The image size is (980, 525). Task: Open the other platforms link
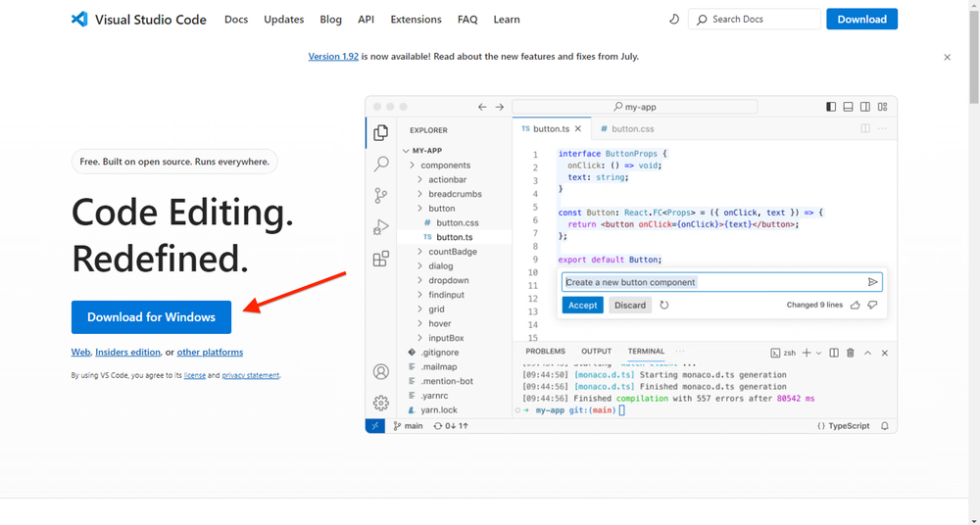click(x=210, y=352)
